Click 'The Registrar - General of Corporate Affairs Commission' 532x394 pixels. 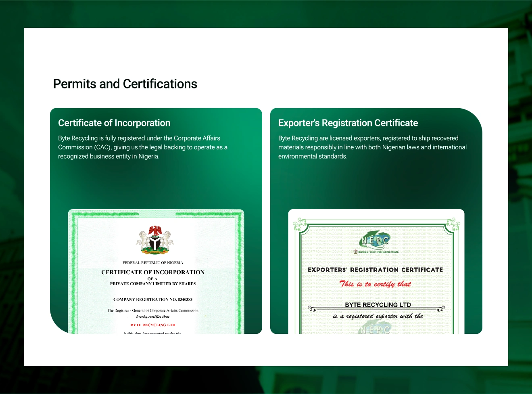click(153, 311)
